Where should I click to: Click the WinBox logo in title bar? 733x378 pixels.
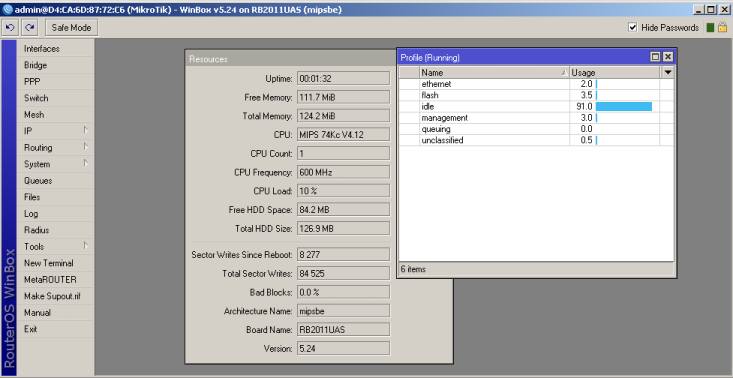[x=7, y=9]
